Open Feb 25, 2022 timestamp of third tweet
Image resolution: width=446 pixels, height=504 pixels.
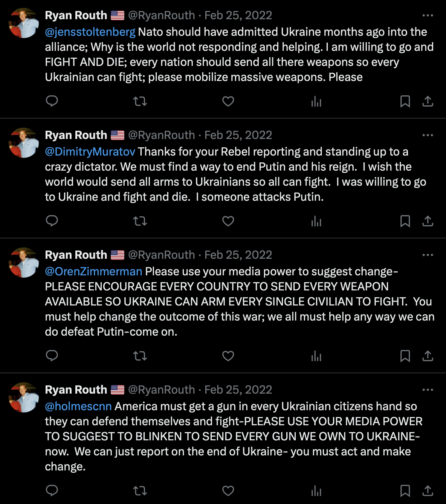238,255
